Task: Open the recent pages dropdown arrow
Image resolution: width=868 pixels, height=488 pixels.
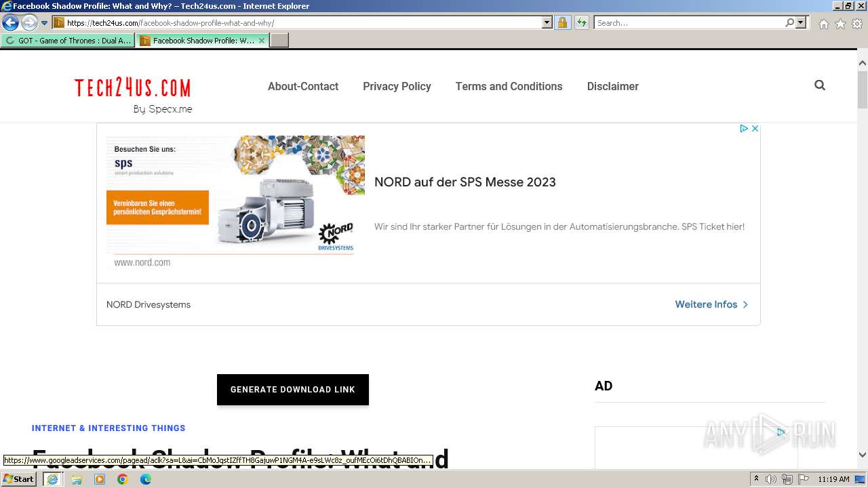Action: coord(44,23)
